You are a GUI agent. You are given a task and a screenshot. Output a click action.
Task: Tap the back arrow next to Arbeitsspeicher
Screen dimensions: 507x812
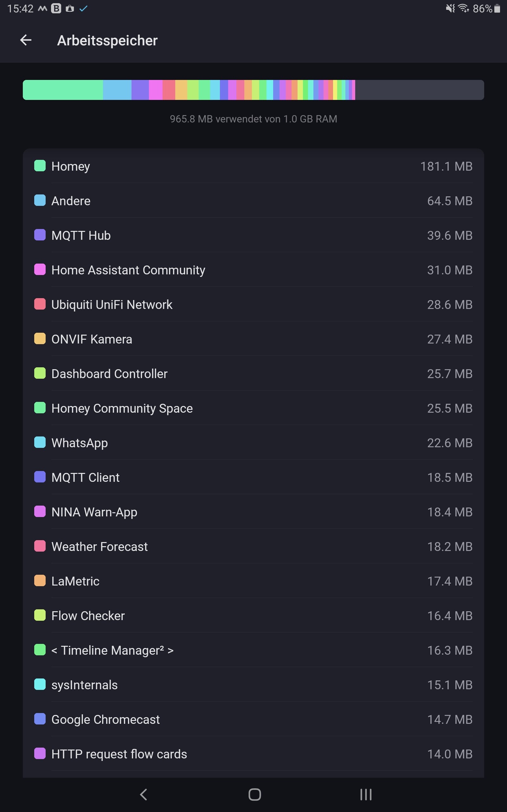coord(26,40)
